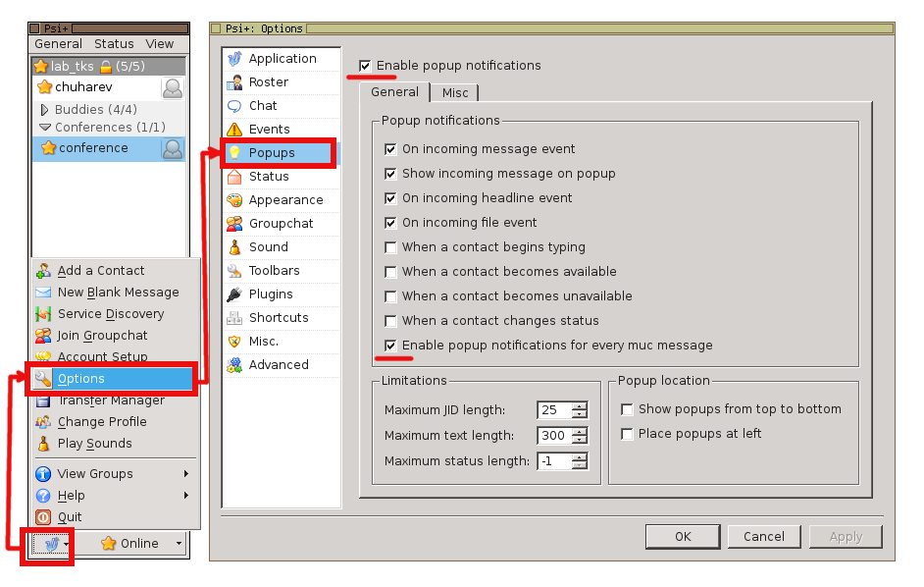The height and width of the screenshot is (587, 924).
Task: Disable the Enable popup notifications checkbox
Action: pos(365,66)
